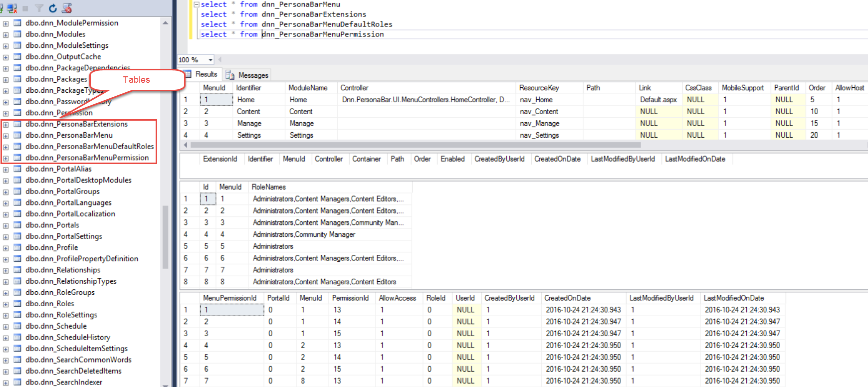Click the Disconnect server icon in Object Explorer
The image size is (868, 387).
coord(12,8)
